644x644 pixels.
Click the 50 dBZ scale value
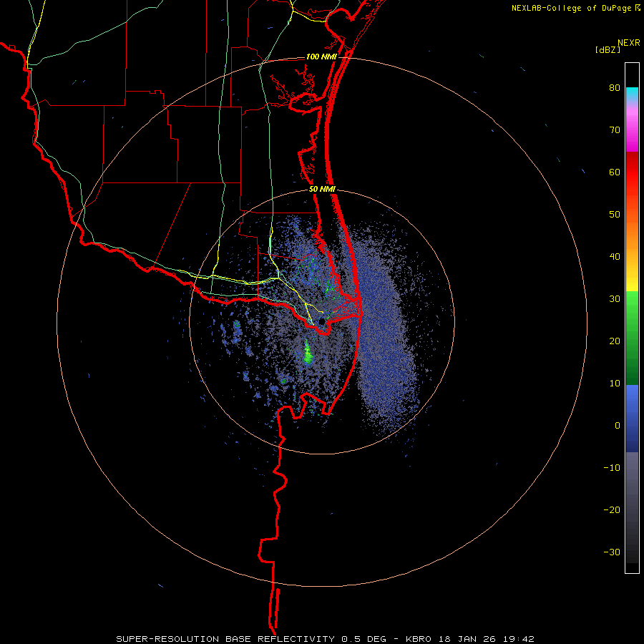click(615, 215)
